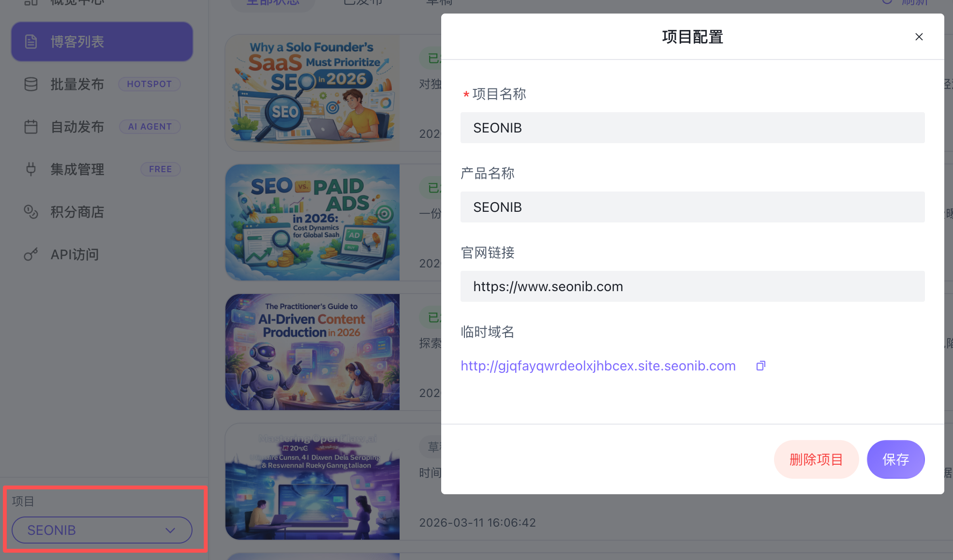953x560 pixels.
Task: Copy the temporary domain URL
Action: [761, 366]
